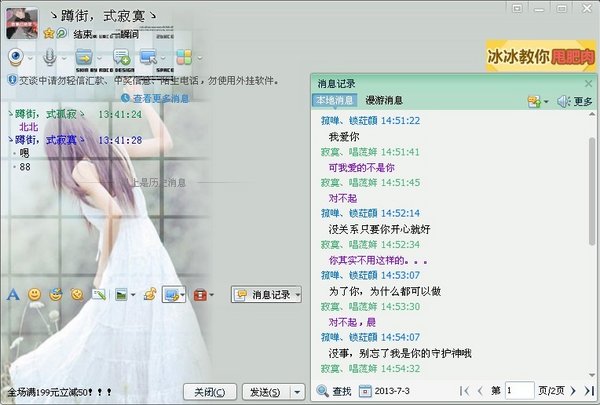Create a discussion group chat icon

tap(122, 57)
